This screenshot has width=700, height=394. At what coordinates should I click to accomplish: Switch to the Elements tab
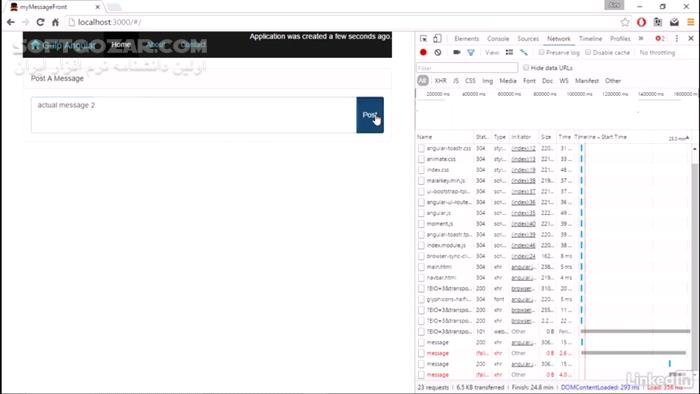pos(467,39)
